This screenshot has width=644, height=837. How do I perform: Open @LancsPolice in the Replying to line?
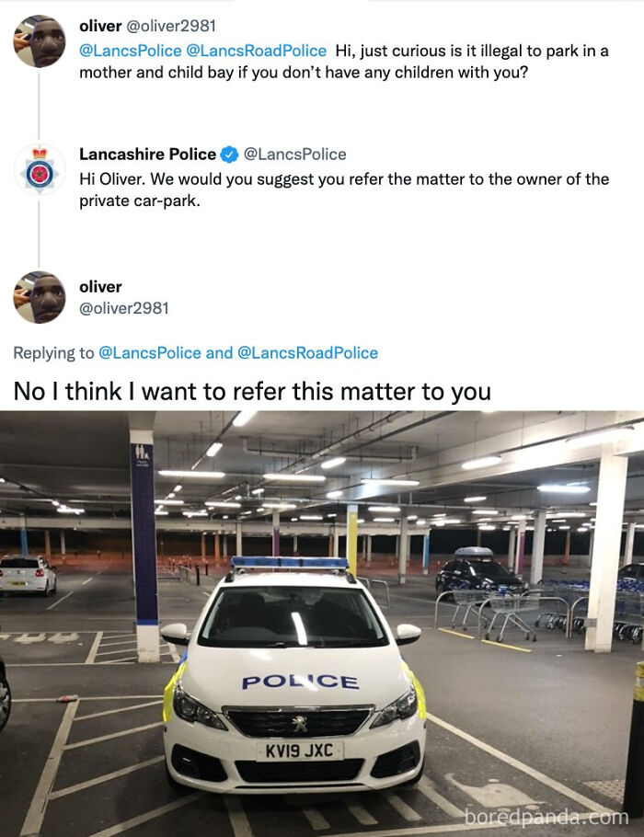point(150,353)
